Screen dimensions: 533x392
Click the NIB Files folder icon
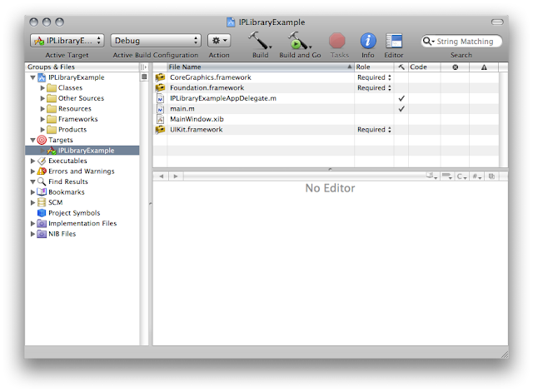tap(42, 234)
